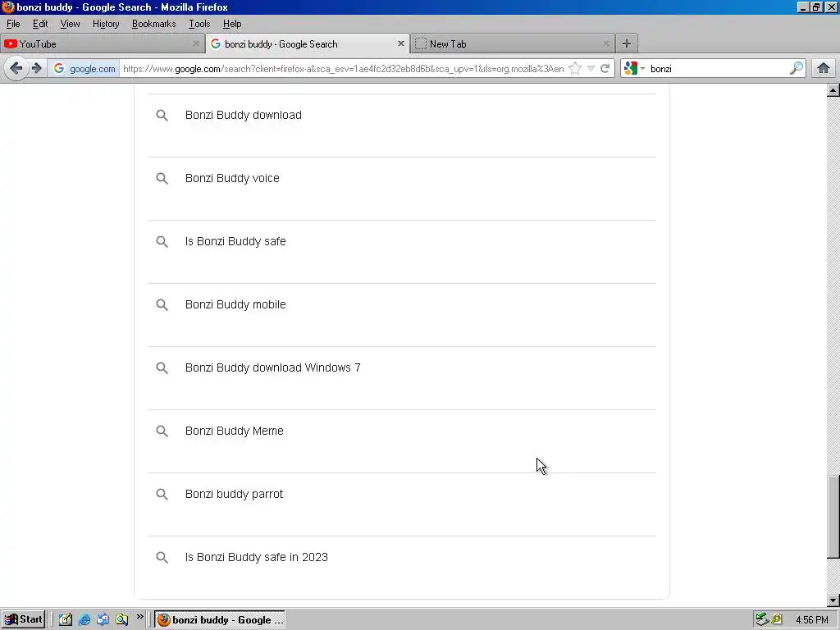
Task: Expand quick launch overflow chevron
Action: tap(139, 617)
